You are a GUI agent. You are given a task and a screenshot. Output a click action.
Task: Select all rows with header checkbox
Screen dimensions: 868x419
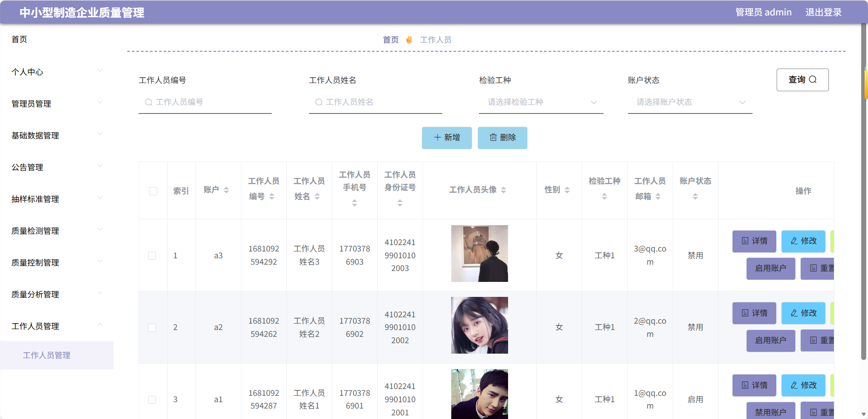coord(153,191)
